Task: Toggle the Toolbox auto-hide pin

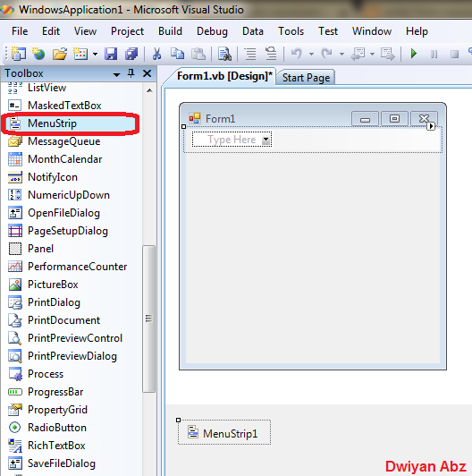Action: tap(131, 73)
